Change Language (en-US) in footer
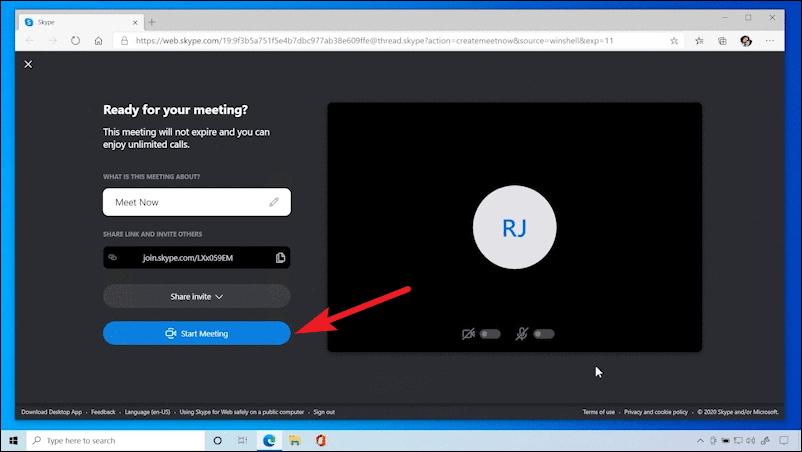 [x=147, y=412]
